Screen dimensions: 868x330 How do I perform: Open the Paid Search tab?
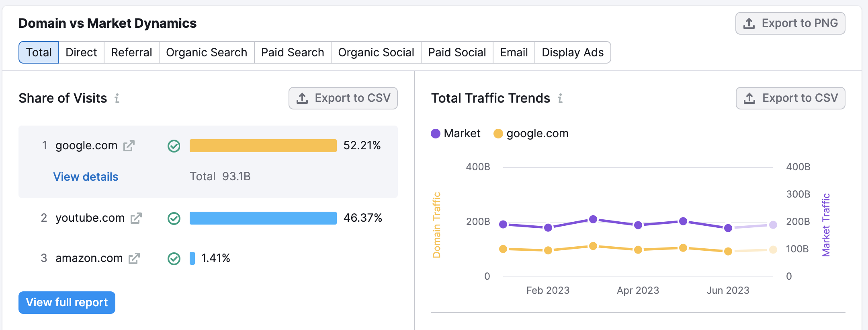pos(293,52)
